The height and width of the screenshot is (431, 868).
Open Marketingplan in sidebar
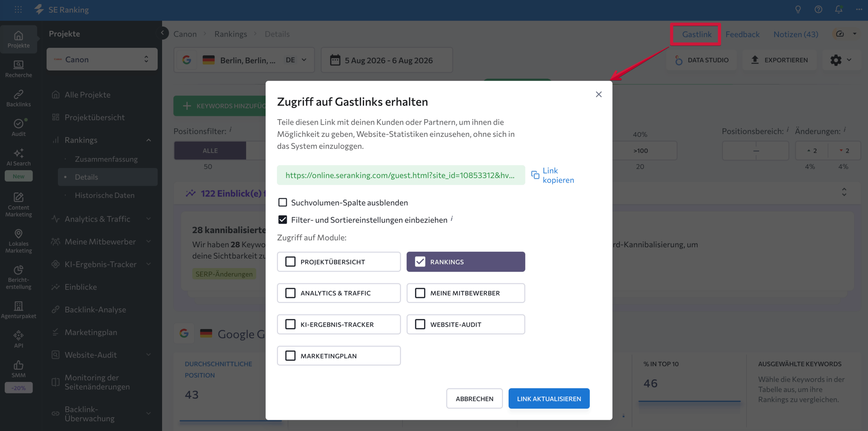coord(91,332)
